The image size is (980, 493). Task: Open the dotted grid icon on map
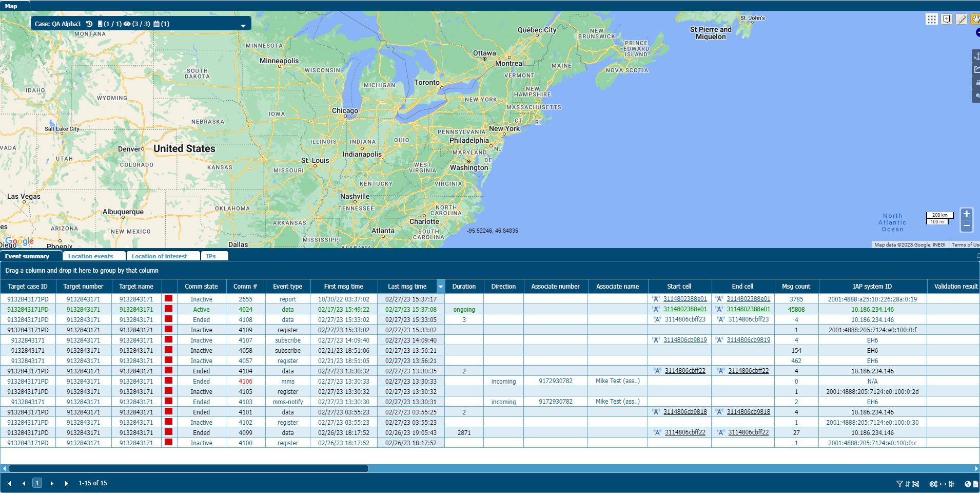(932, 20)
